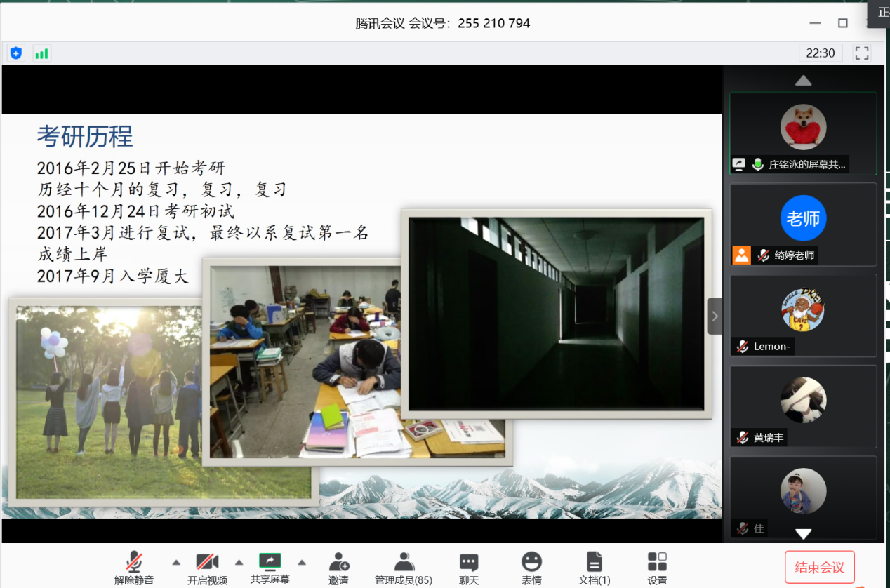890x588 pixels.
Task: Enter full screen with the expand icon
Action: [861, 53]
